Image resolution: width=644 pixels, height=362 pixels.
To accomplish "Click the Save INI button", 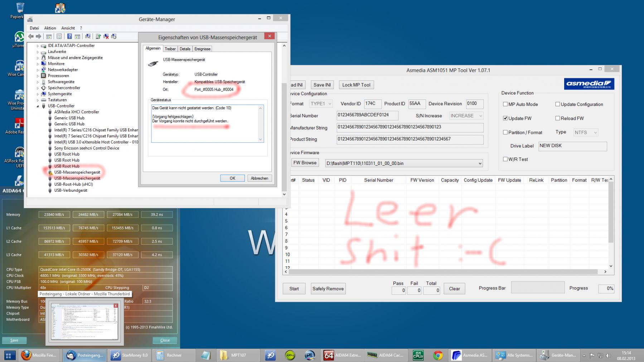I will click(x=322, y=85).
